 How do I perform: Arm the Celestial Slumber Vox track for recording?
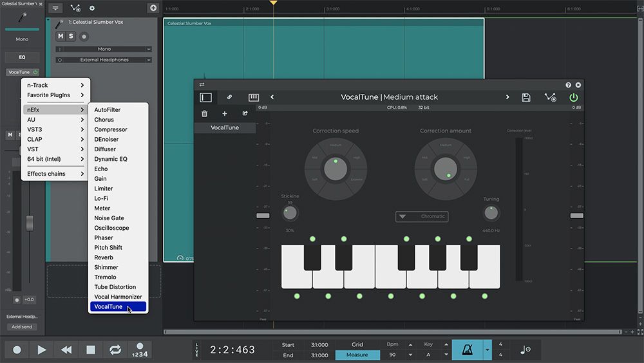click(84, 37)
